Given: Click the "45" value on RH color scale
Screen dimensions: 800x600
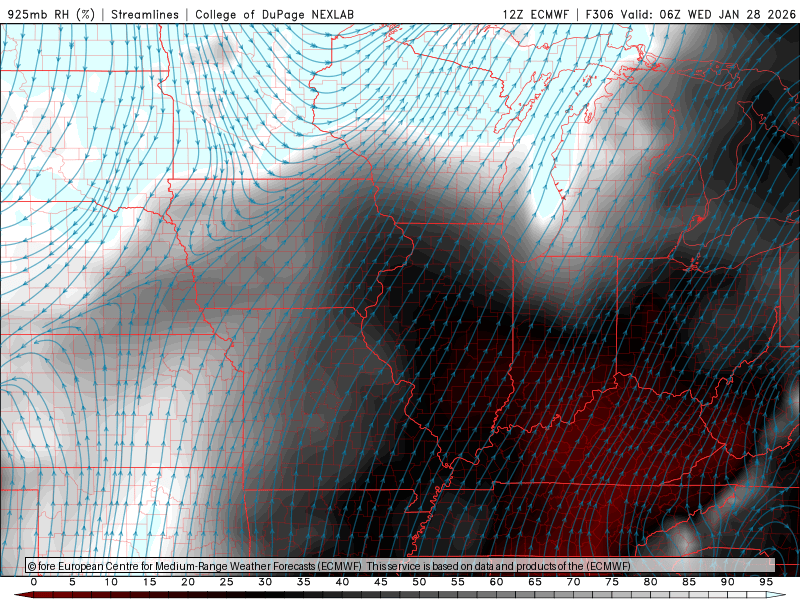Looking at the screenshot, I should tap(381, 582).
